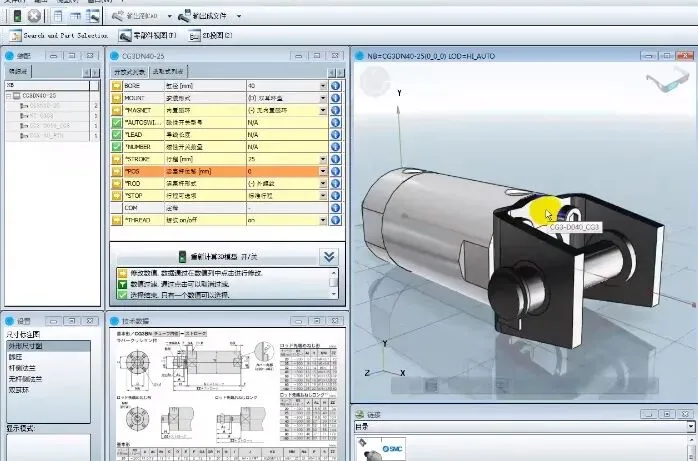Open the BORE value dropdown showing 40
This screenshot has width=698, height=461.
(x=323, y=86)
